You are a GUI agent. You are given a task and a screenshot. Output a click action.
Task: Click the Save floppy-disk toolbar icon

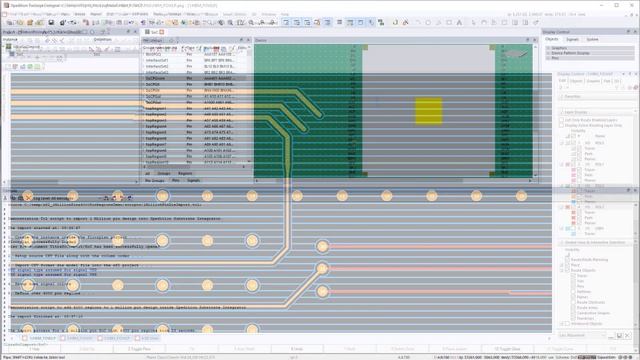(51, 22)
